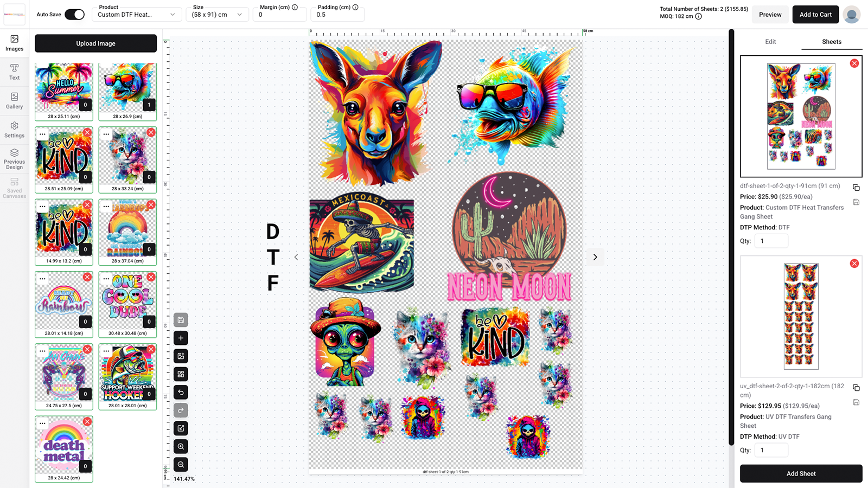The image size is (868, 488).
Task: Remove the 'death metal' rainbow image thumbnail
Action: [x=87, y=421]
